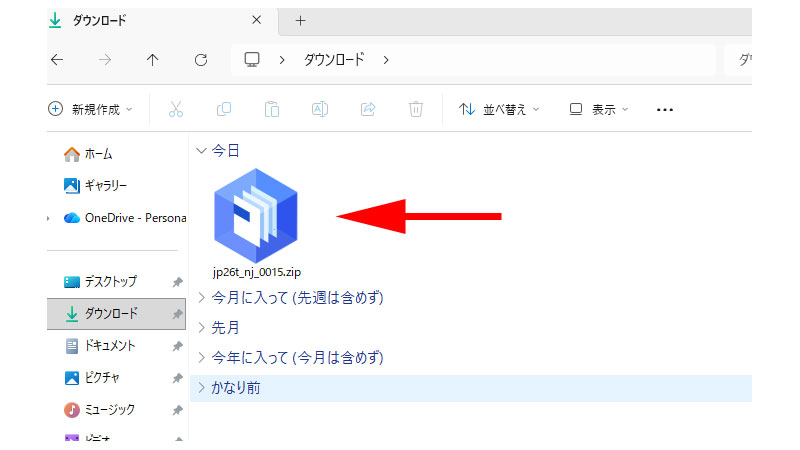
Task: Open the 並べ替え sort dropdown
Action: point(499,109)
